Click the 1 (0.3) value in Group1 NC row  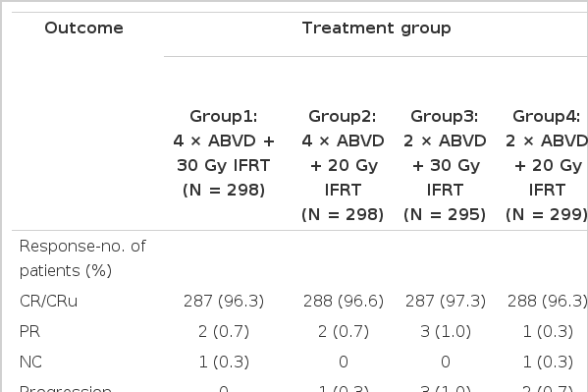[224, 362]
